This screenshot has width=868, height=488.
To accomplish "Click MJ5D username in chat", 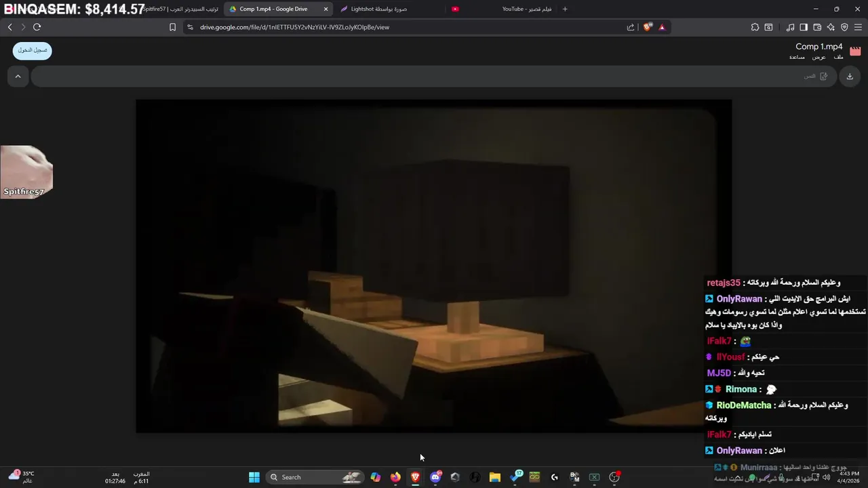I will 719,373.
